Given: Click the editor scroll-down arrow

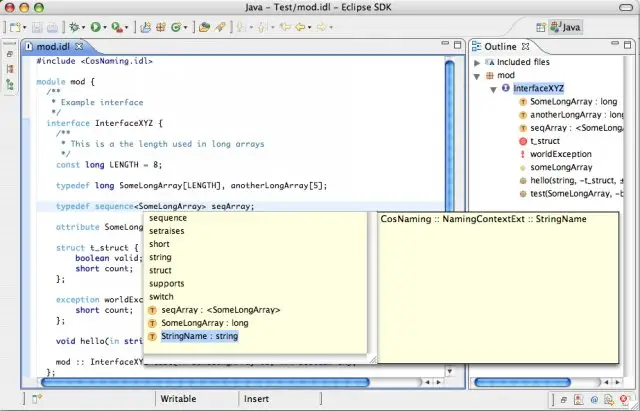Looking at the screenshot, I should 450,371.
